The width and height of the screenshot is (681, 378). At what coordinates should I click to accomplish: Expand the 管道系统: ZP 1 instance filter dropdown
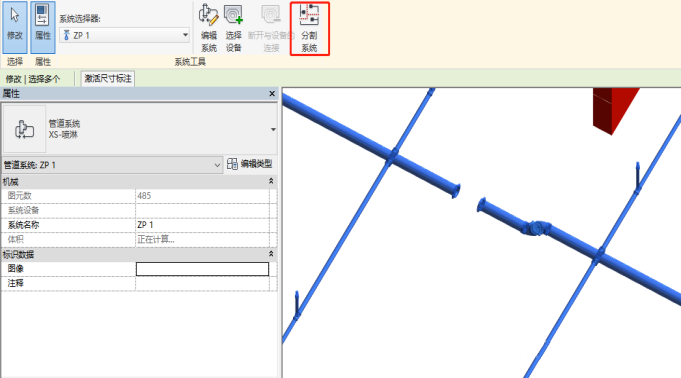pos(112,165)
